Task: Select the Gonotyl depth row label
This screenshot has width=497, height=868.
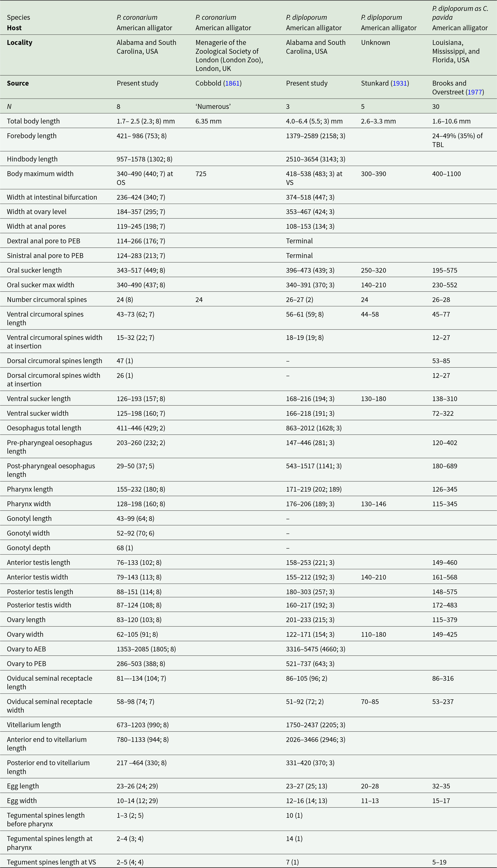Action: [28, 548]
